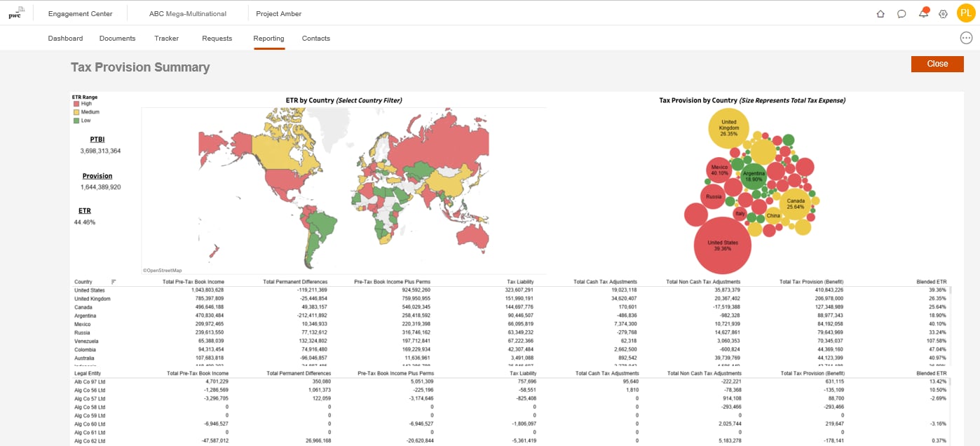The image size is (980, 446).
Task: Open the more options ellipsis icon
Action: pyautogui.click(x=966, y=38)
